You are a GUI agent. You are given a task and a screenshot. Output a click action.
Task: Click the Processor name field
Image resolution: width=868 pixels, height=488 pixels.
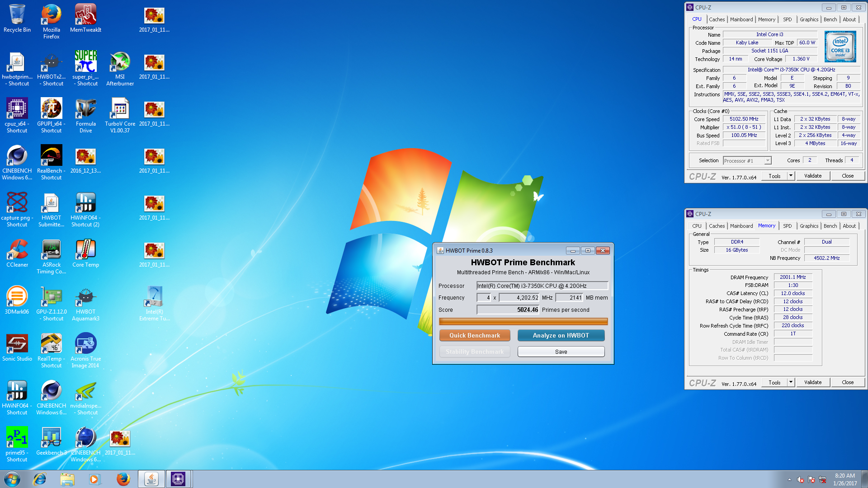point(542,286)
